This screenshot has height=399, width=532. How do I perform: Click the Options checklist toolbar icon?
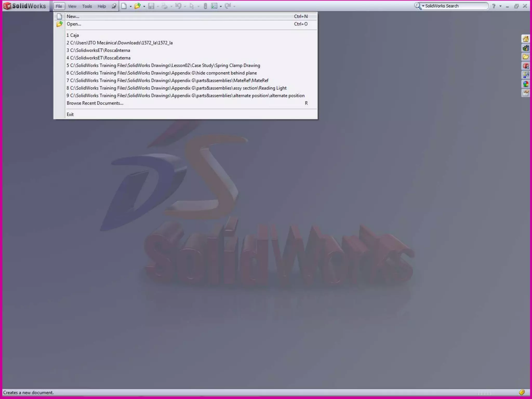pos(214,6)
